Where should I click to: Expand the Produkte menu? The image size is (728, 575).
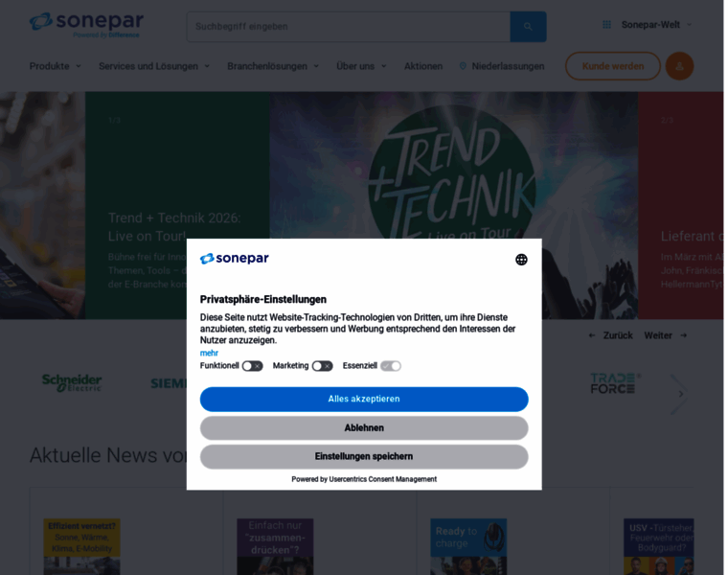coord(56,66)
